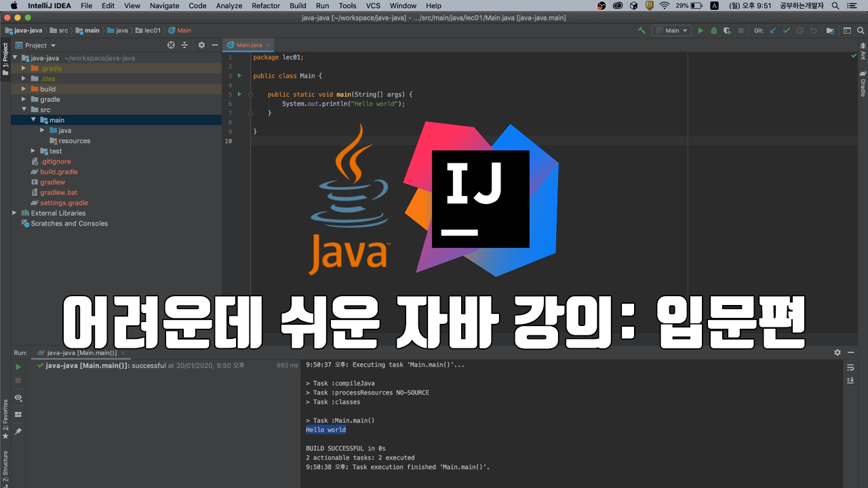Open the Analyze menu

point(229,5)
